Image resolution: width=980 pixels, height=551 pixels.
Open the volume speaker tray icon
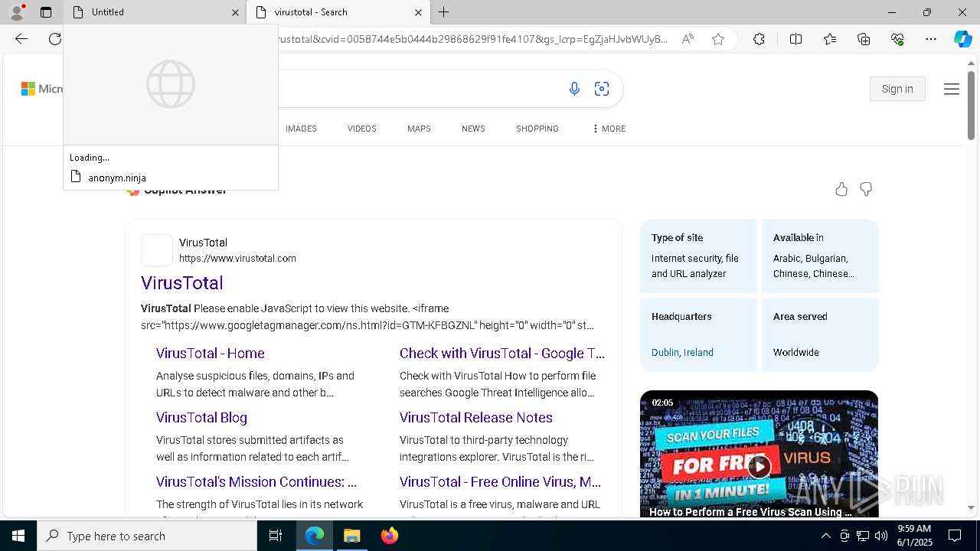(x=880, y=536)
